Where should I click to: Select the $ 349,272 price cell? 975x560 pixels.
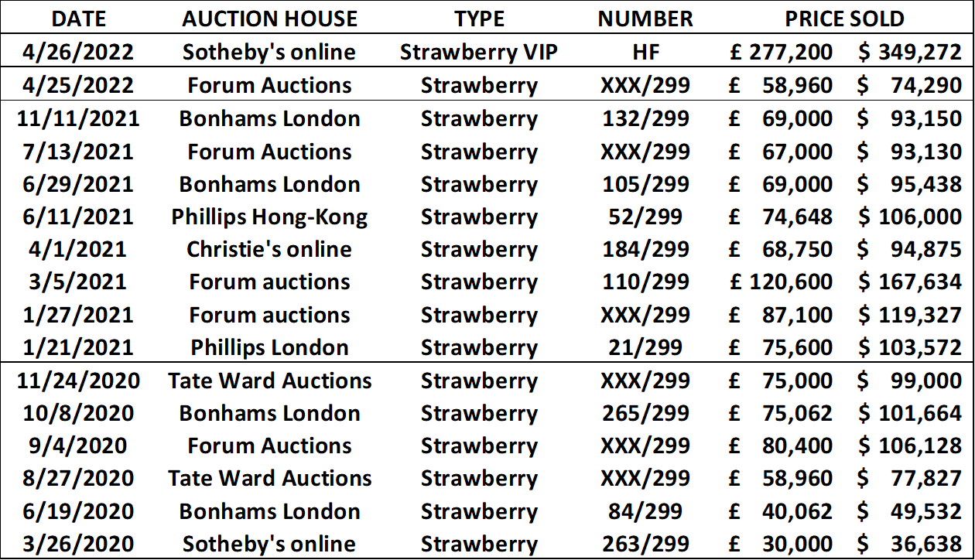pyautogui.click(x=909, y=52)
